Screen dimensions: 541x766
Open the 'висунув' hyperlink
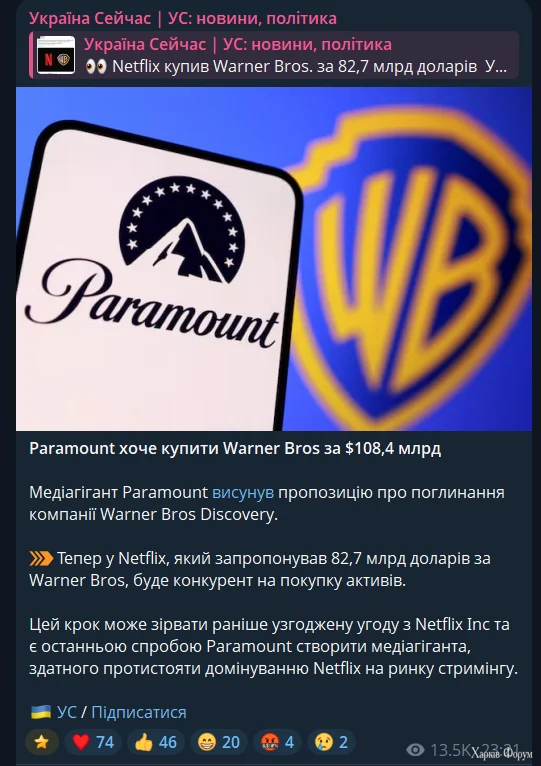243,492
